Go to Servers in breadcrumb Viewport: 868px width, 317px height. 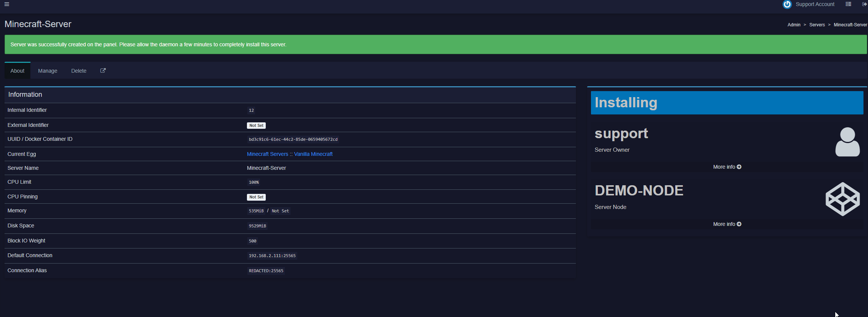(x=817, y=25)
